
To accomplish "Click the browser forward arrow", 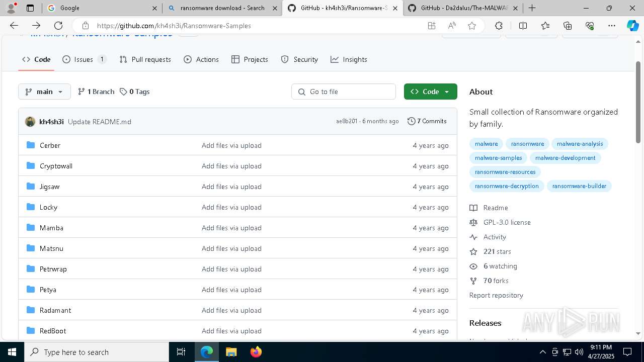I will [x=36, y=26].
